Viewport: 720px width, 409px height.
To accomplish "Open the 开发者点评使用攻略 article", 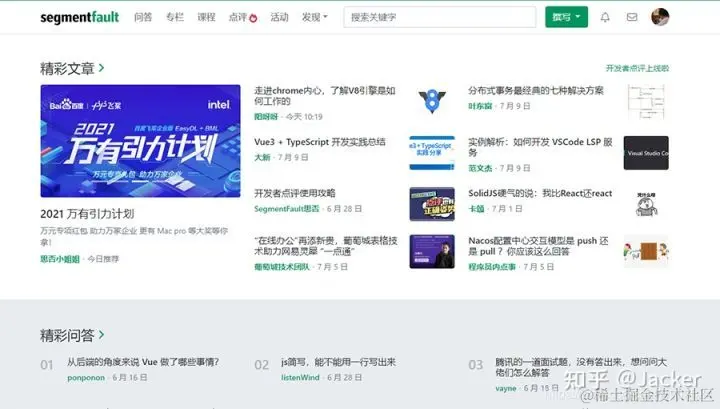I will pos(295,193).
